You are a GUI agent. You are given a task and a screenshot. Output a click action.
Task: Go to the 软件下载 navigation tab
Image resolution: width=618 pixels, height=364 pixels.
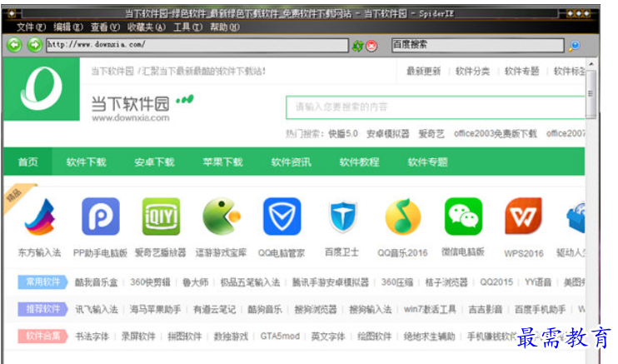click(87, 162)
